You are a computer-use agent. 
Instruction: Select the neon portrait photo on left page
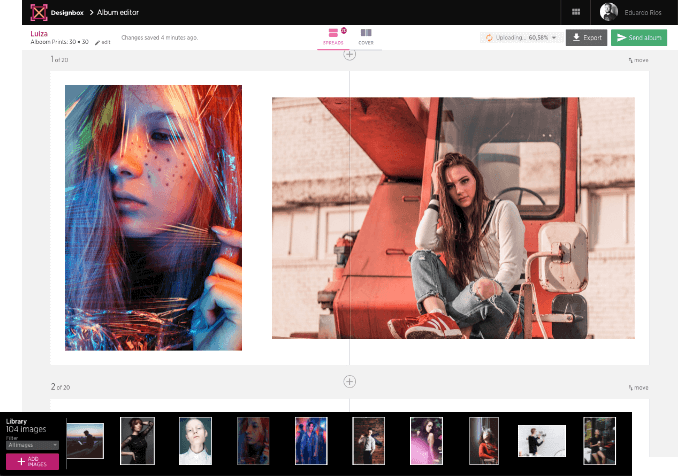[x=153, y=217]
